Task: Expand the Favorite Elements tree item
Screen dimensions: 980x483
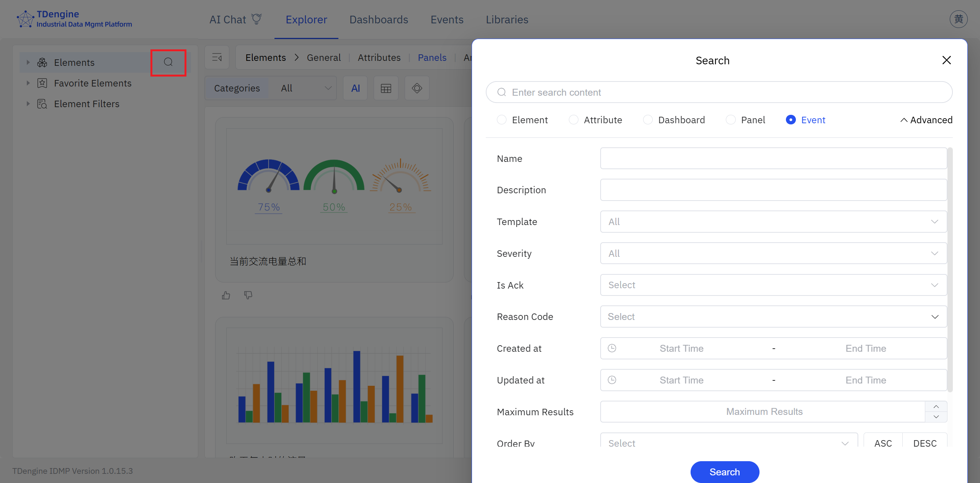Action: (28, 83)
